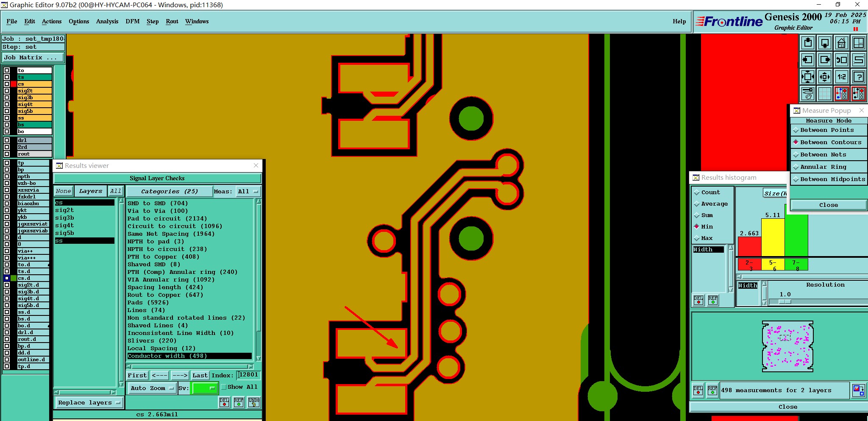Click the colored net traffic-light icon

coord(842,94)
